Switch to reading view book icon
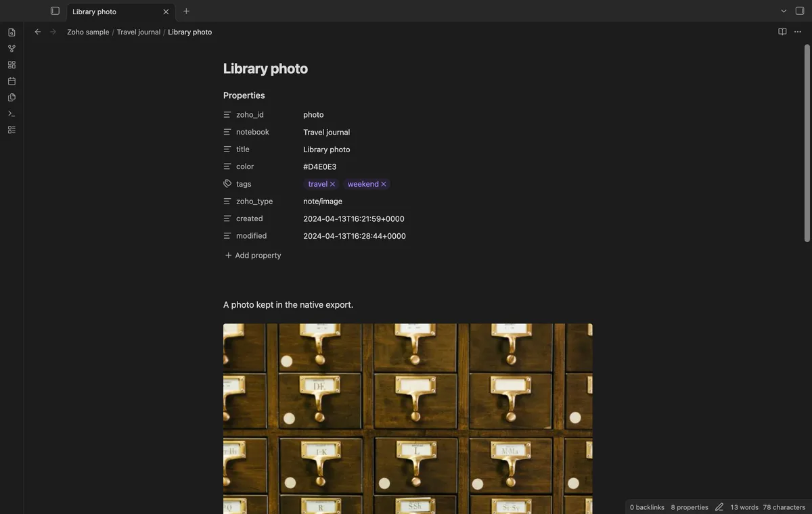Screen dimensions: 812x514 (782, 32)
